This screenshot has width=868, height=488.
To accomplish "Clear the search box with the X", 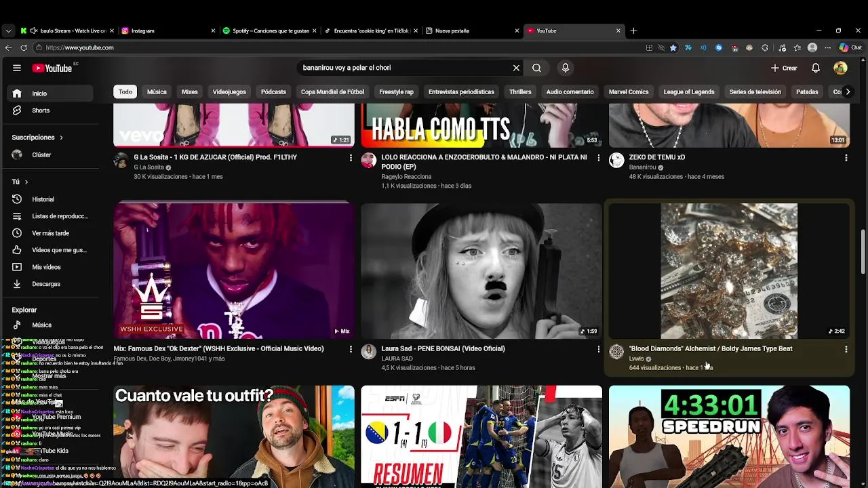I will [x=516, y=68].
